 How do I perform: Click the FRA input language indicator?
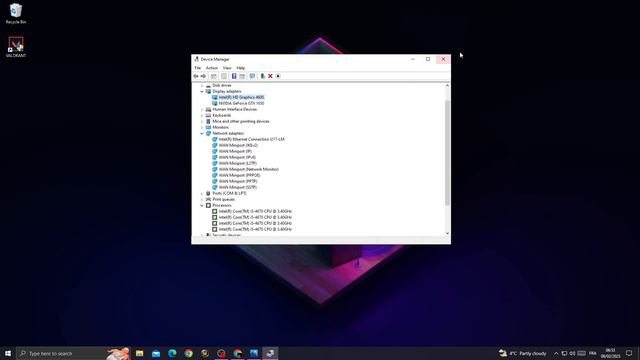593,353
